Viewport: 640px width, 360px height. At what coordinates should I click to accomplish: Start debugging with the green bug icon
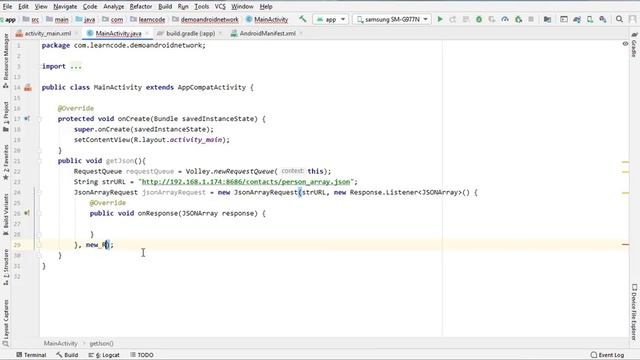pos(479,19)
